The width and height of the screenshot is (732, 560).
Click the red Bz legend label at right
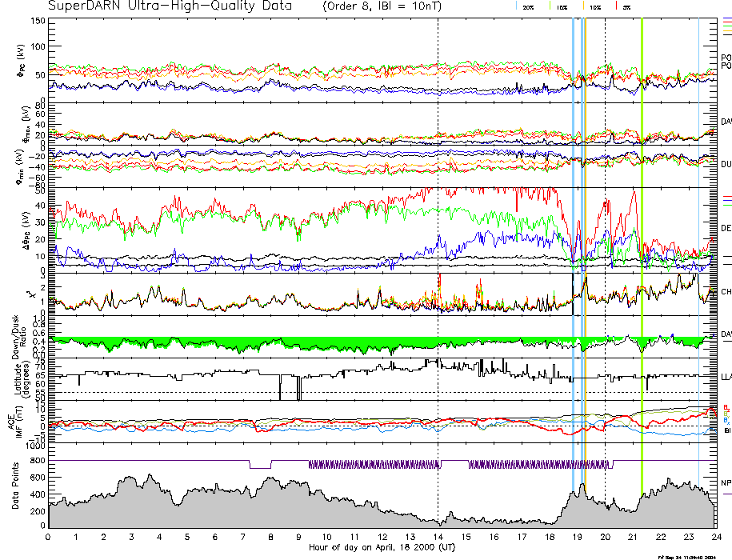(726, 406)
